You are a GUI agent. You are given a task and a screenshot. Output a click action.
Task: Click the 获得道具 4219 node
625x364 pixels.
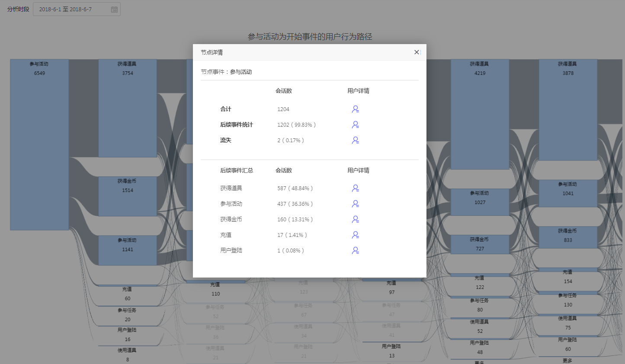(x=480, y=114)
